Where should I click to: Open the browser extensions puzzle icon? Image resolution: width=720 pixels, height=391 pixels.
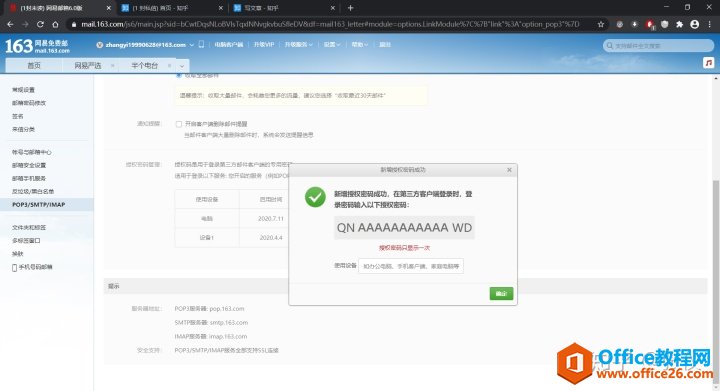[x=680, y=24]
